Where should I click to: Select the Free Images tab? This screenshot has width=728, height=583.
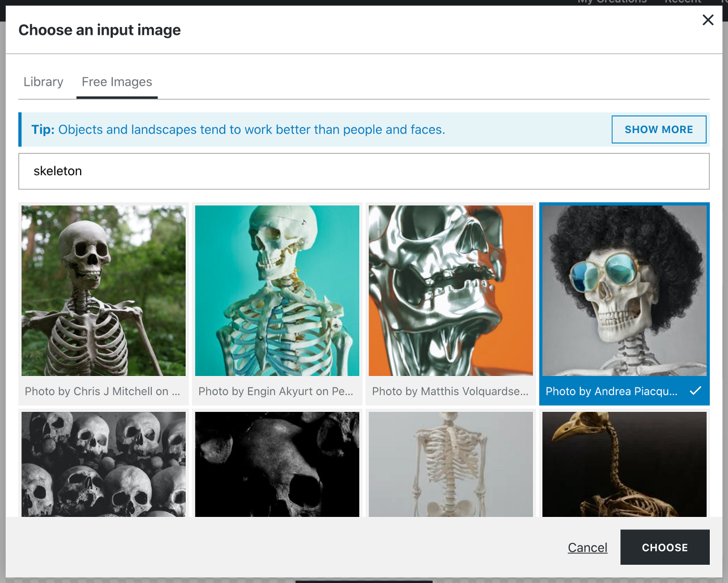click(117, 82)
